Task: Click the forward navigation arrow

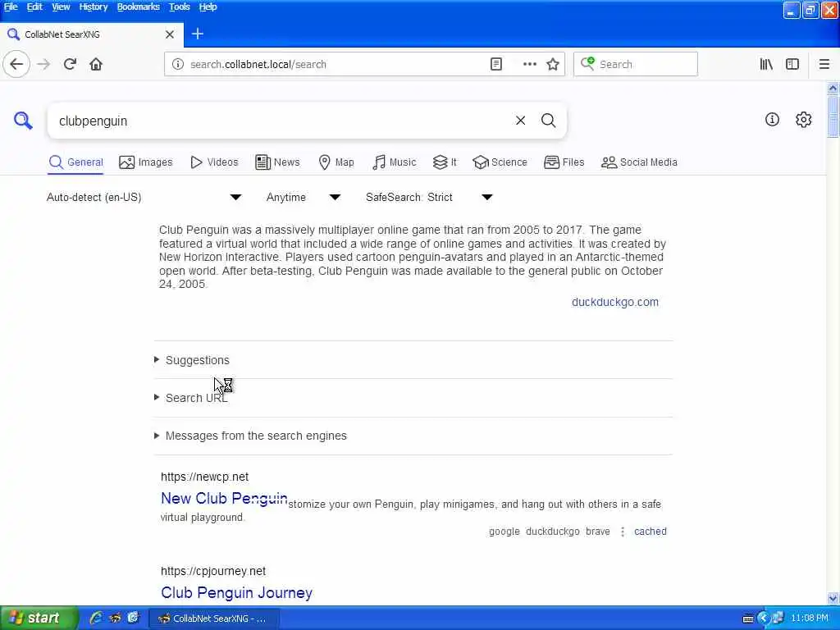Action: 43,64
